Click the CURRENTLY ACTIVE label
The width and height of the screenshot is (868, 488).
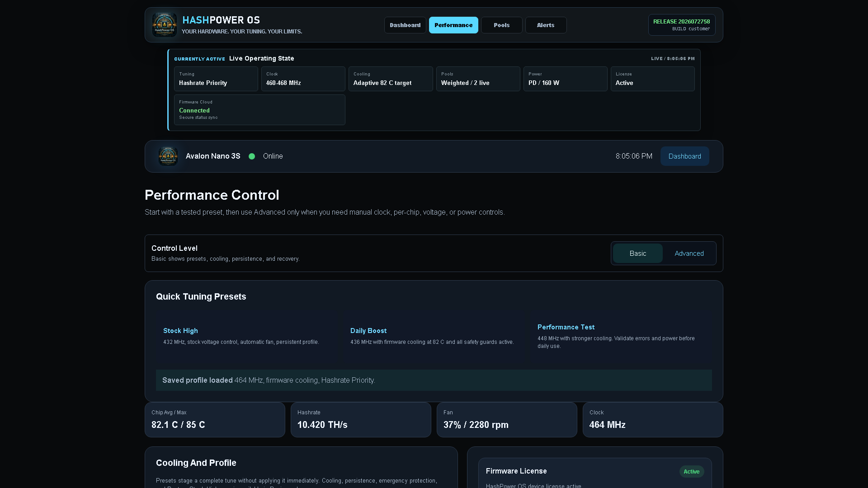tap(199, 59)
